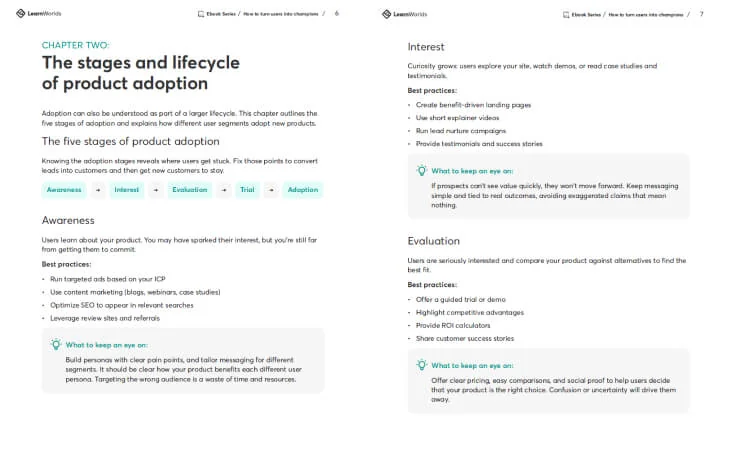Select the Awareness stage chip
732x474 pixels.
point(64,190)
